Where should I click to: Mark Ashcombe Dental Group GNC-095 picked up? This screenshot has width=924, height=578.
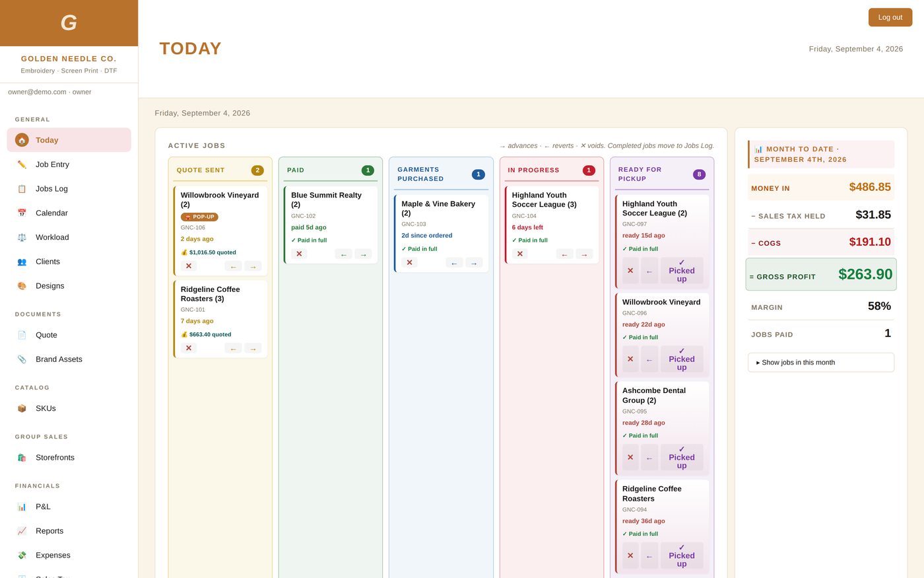pos(682,457)
